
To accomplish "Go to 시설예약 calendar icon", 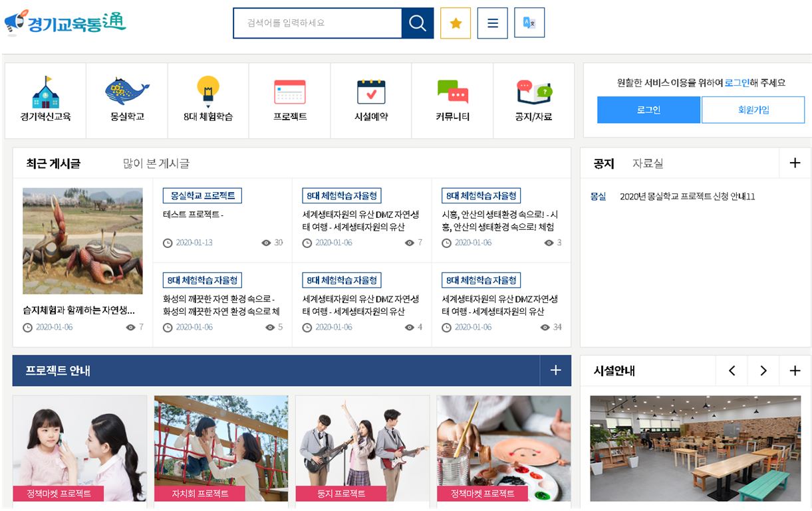I will pyautogui.click(x=371, y=93).
